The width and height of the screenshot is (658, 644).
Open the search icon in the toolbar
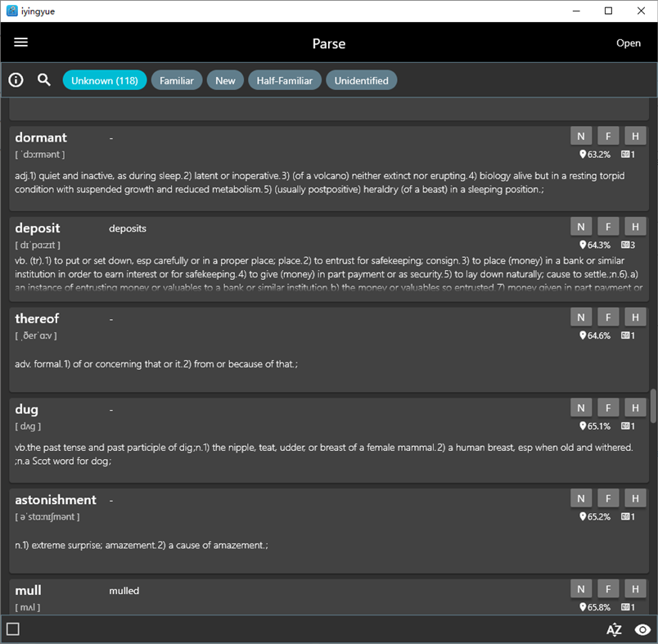44,79
